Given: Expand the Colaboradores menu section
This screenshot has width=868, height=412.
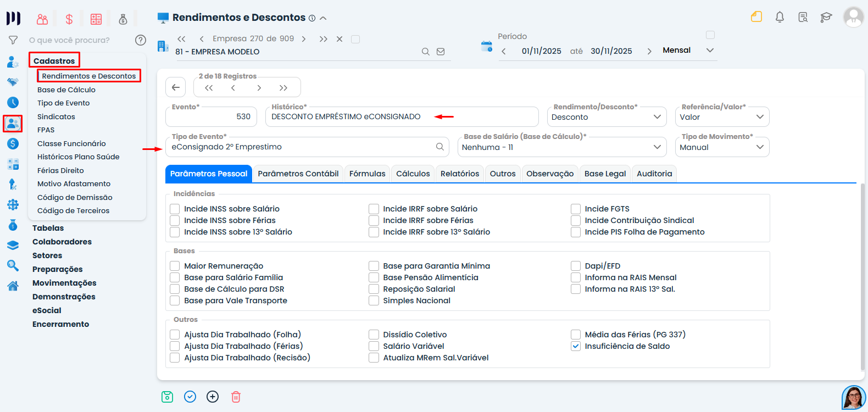Looking at the screenshot, I should coord(62,242).
